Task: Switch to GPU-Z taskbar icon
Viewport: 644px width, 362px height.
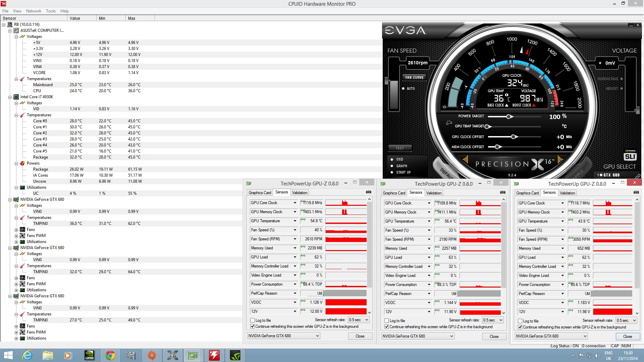Action: point(193,355)
